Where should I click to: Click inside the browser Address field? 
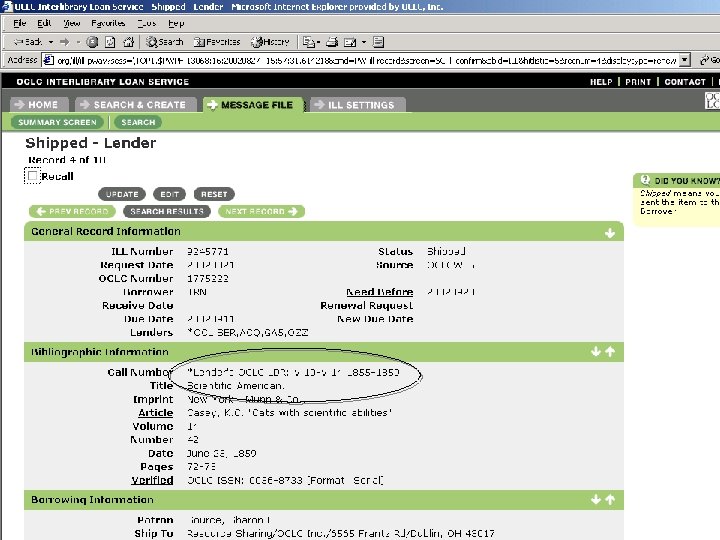click(366, 60)
